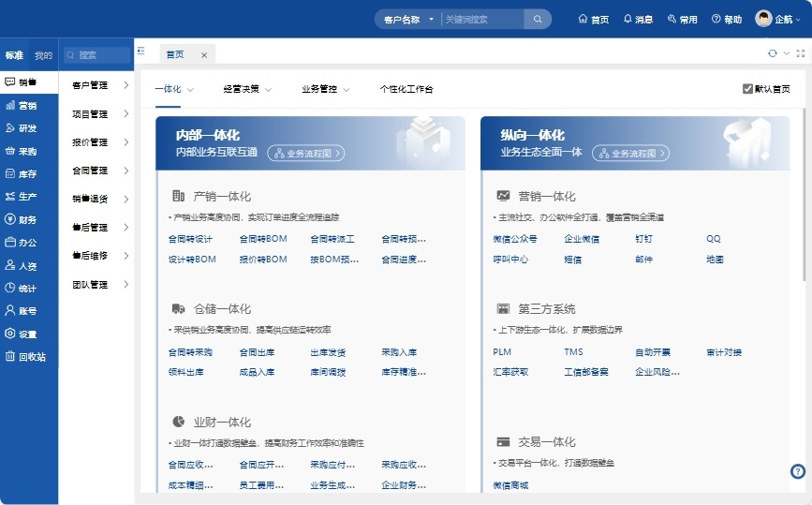
Task: Open the 采购 purchasing module
Action: pos(22,151)
